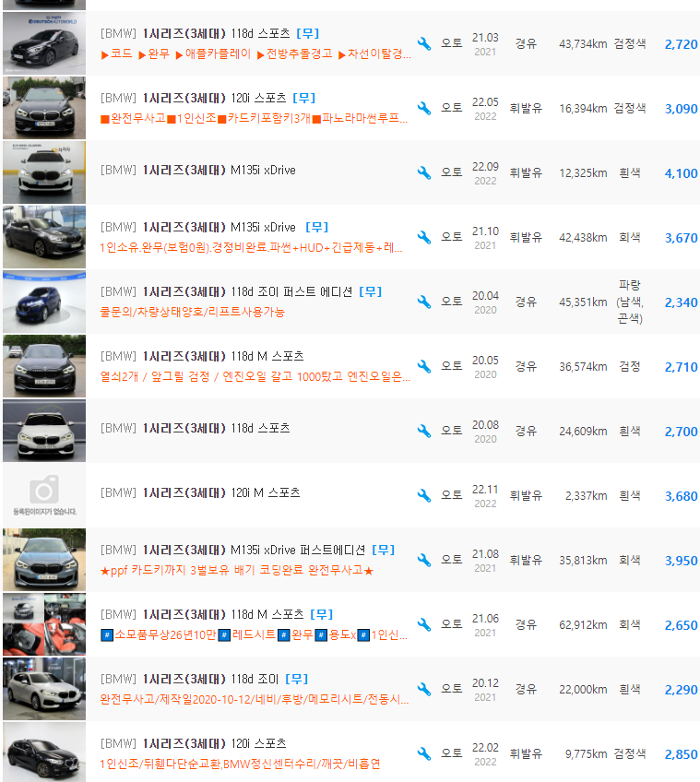The width and height of the screenshot is (700, 782).
Task: Click the no-image placeholder for 120i M 스포츠
Action: tap(44, 495)
